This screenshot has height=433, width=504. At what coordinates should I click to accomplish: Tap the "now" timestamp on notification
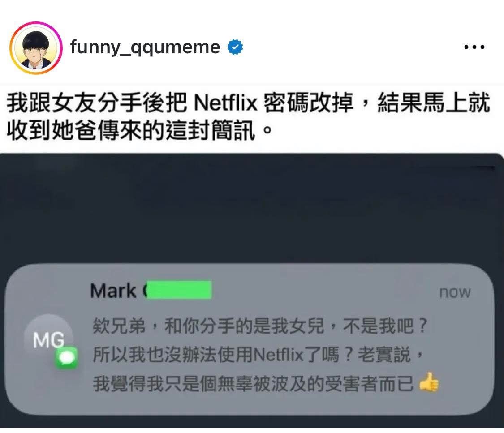point(455,292)
